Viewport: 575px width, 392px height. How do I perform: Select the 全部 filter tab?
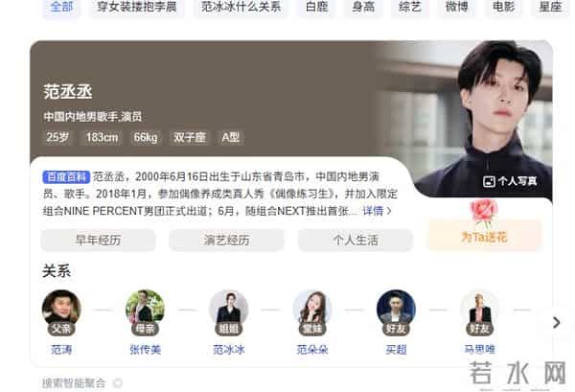(61, 8)
